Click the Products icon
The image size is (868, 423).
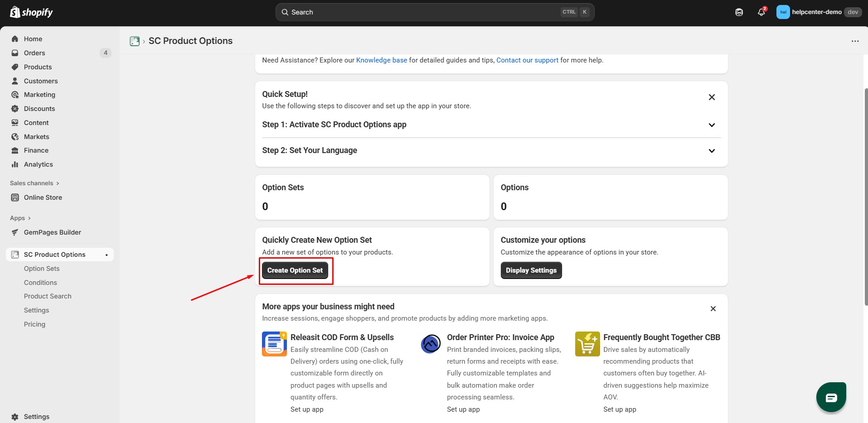click(15, 67)
